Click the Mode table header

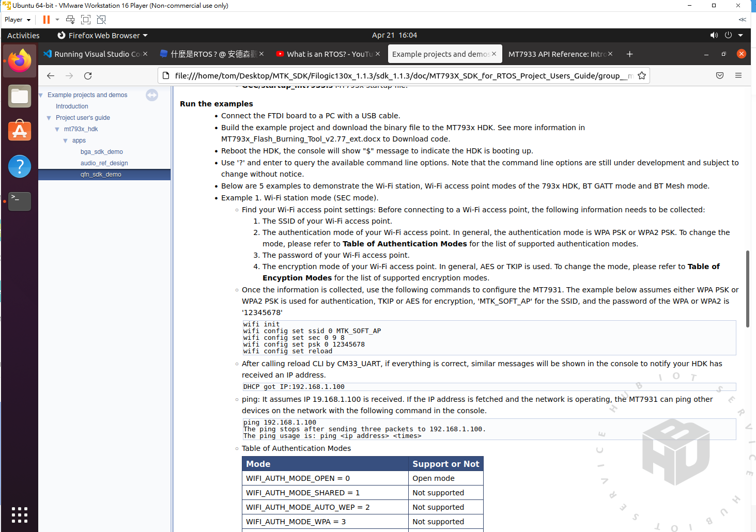[x=325, y=464]
